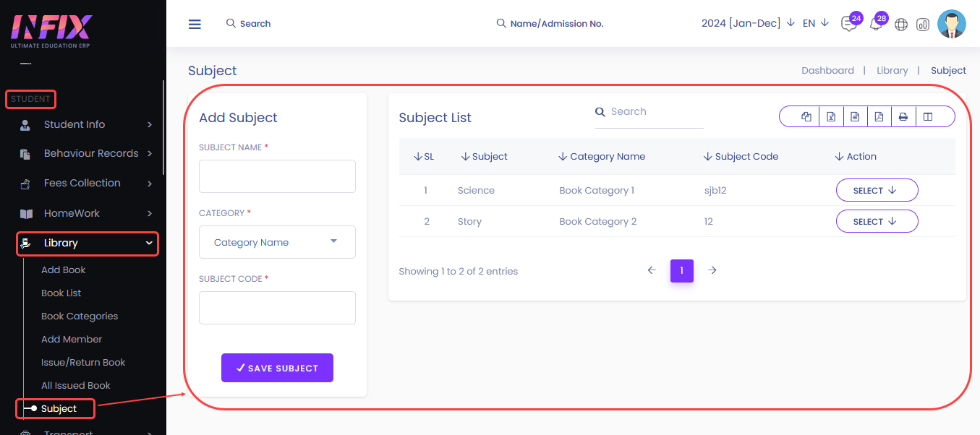Image resolution: width=980 pixels, height=435 pixels.
Task: Click the Behaviour Records sidebar icon
Action: 25,154
